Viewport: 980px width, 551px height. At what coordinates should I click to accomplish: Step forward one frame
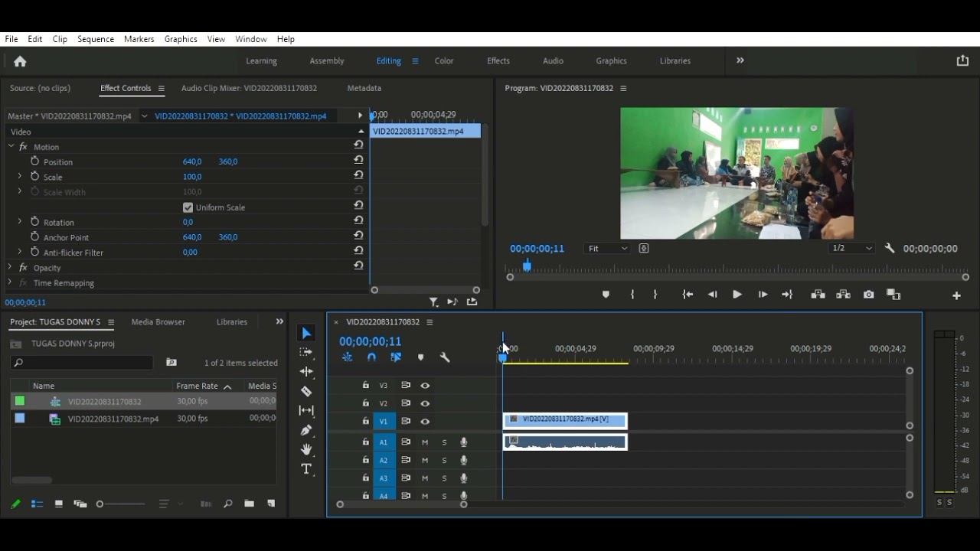[763, 295]
